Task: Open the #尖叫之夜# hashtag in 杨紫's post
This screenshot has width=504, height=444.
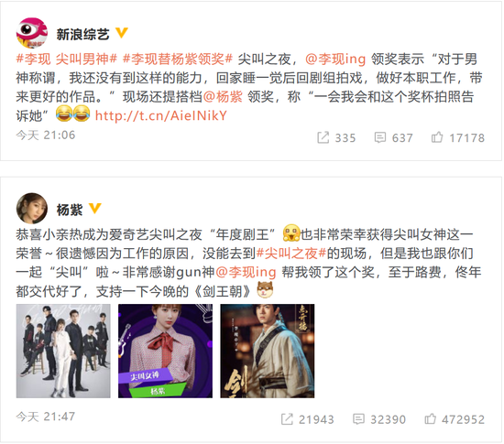Action: (291, 254)
